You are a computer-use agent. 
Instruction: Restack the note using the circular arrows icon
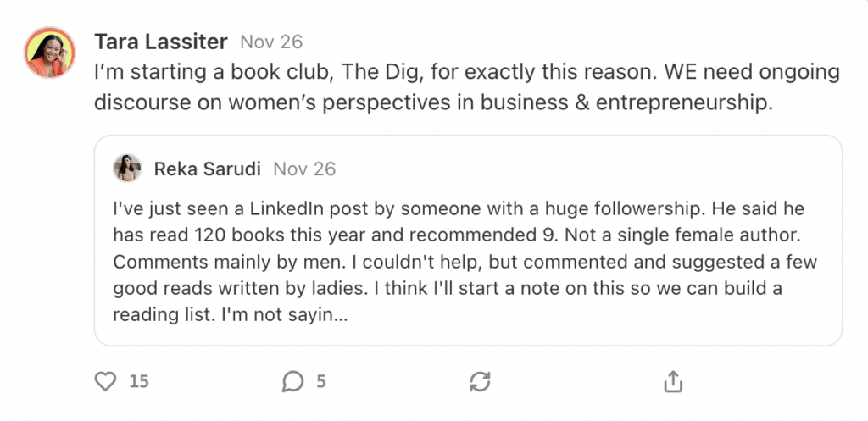coord(480,382)
